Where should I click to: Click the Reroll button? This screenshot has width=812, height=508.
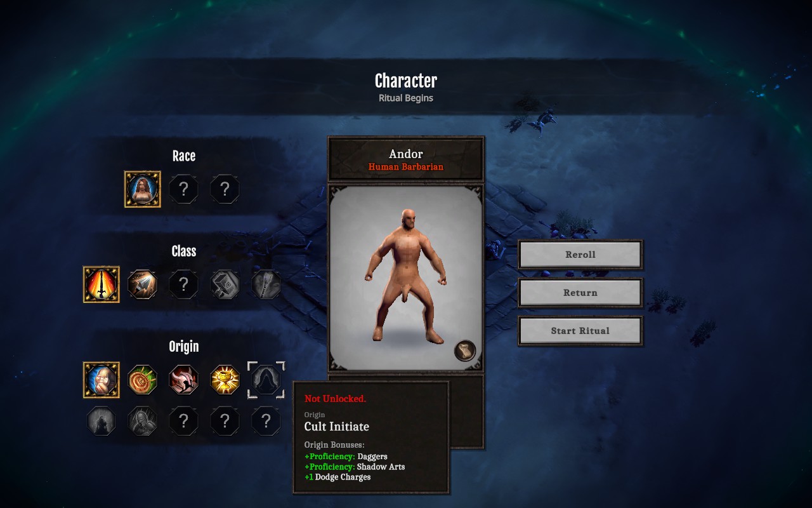tap(580, 255)
